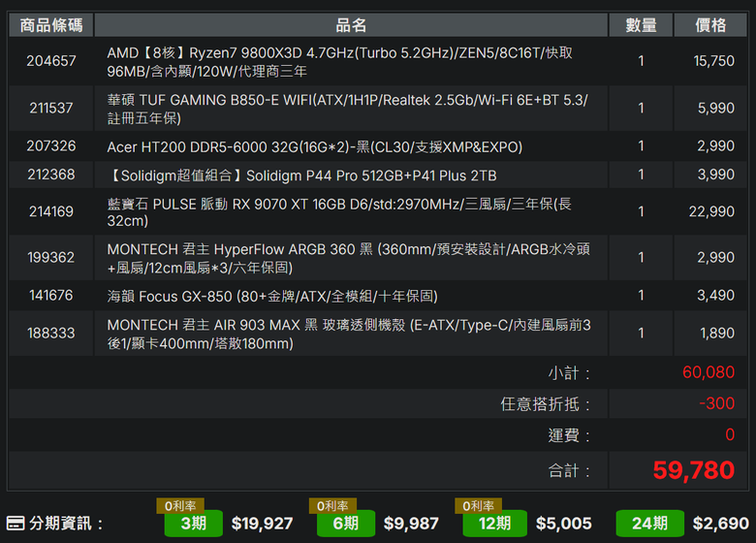Viewport: 756px width, 543px height.
Task: Select the 24期 installment button
Action: pos(650,524)
